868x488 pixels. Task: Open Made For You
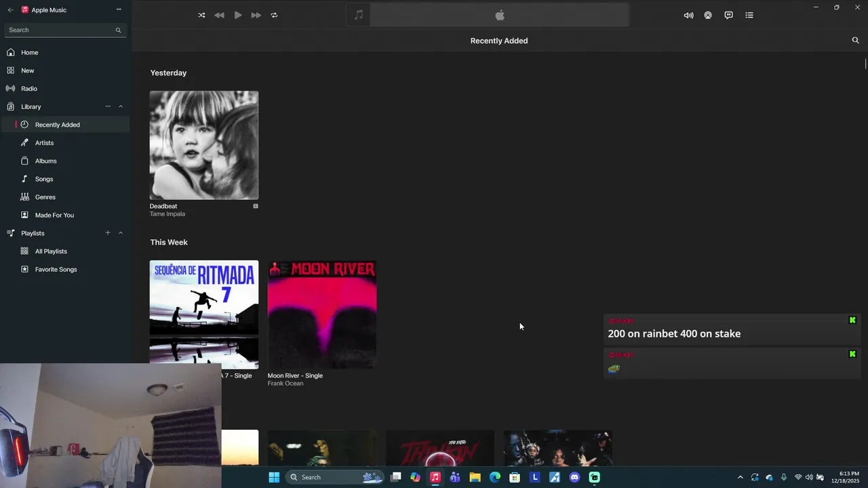[x=65, y=215]
